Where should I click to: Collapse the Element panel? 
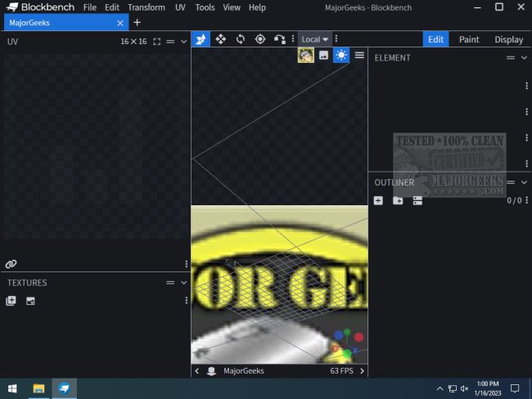(x=524, y=58)
